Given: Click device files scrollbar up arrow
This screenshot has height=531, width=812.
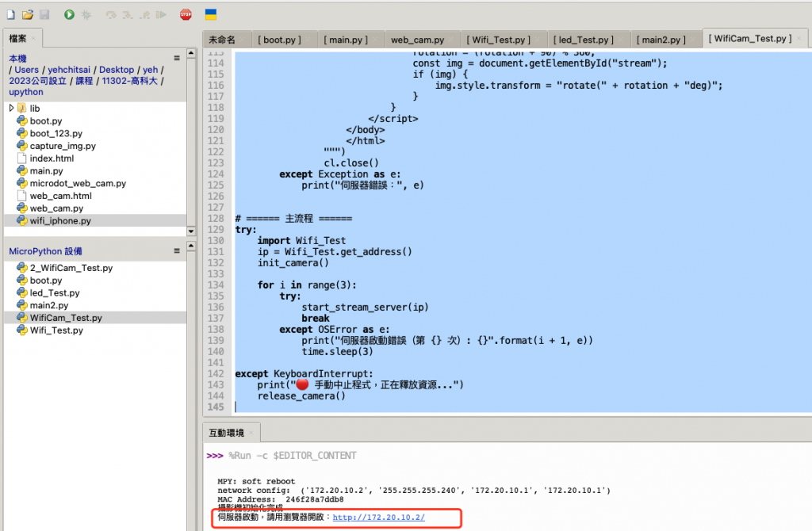Looking at the screenshot, I should pos(191,246).
